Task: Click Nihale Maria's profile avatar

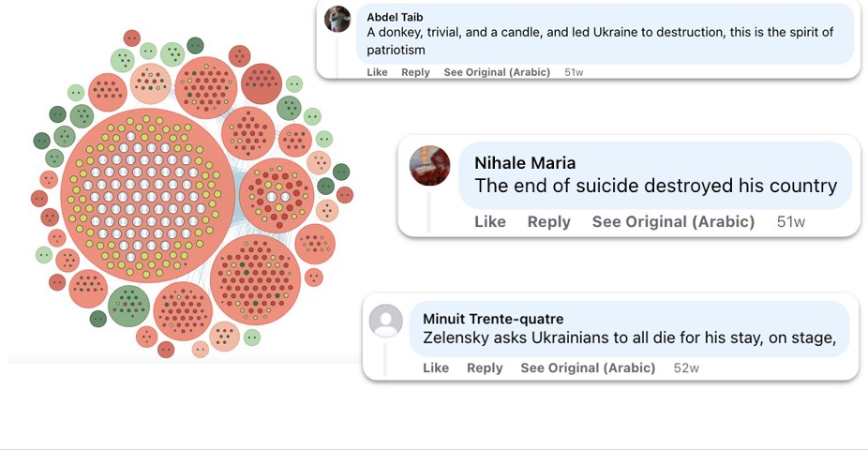Action: point(429,166)
